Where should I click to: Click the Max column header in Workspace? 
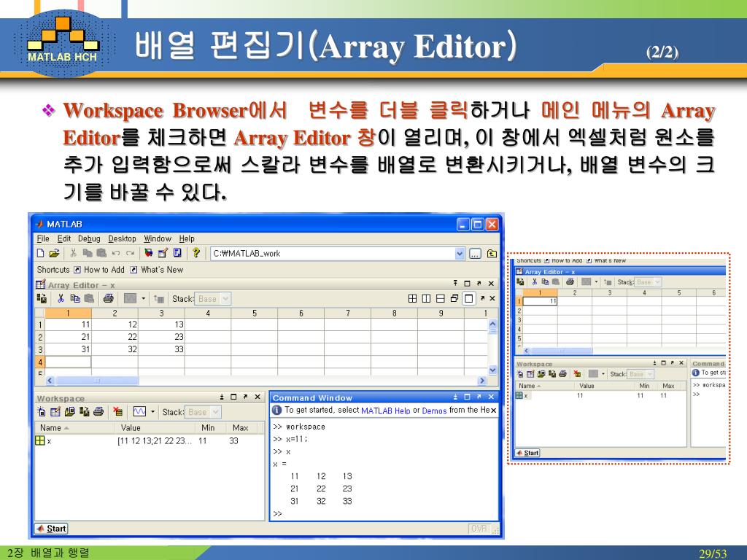click(x=241, y=427)
